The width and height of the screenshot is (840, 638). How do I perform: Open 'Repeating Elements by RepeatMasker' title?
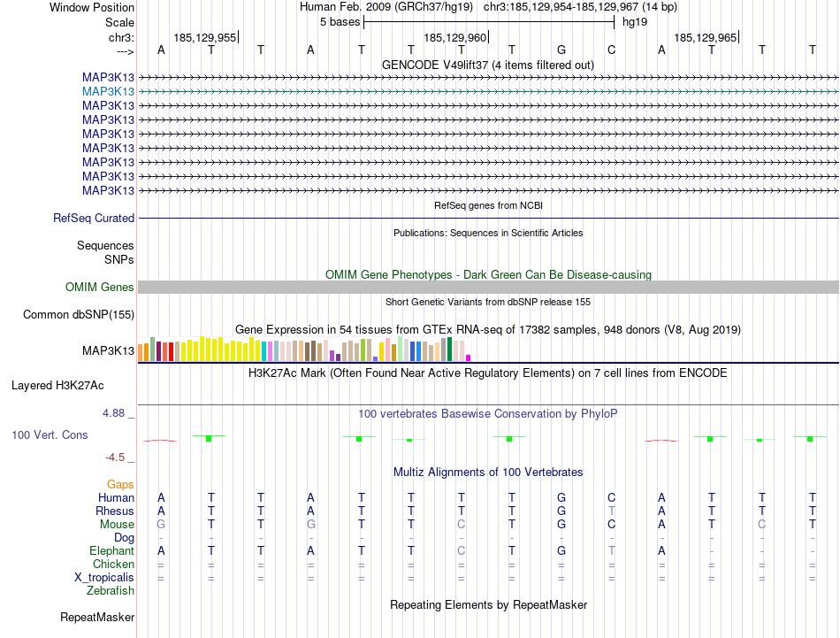(x=488, y=604)
